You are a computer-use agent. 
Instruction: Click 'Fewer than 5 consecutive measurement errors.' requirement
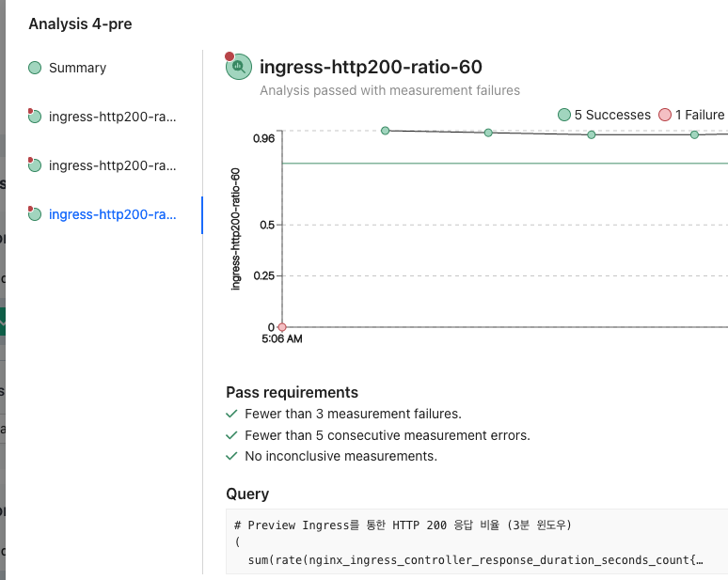point(388,435)
